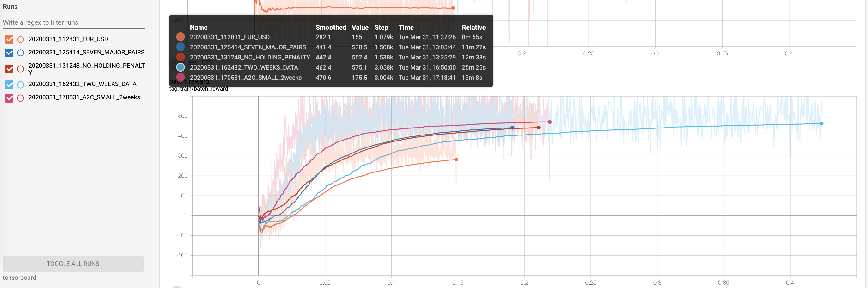Click the dark blue SEVEN_MAJOR_PAIRS tooltip swatch

tap(180, 47)
